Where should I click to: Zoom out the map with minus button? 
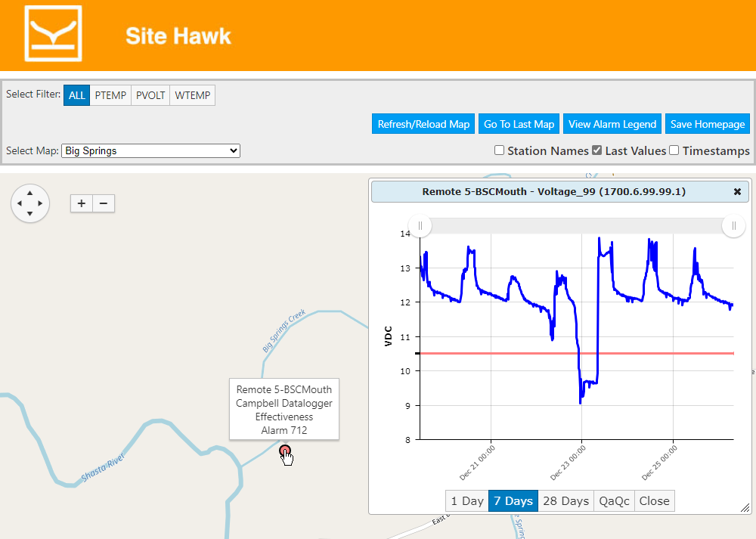point(104,203)
